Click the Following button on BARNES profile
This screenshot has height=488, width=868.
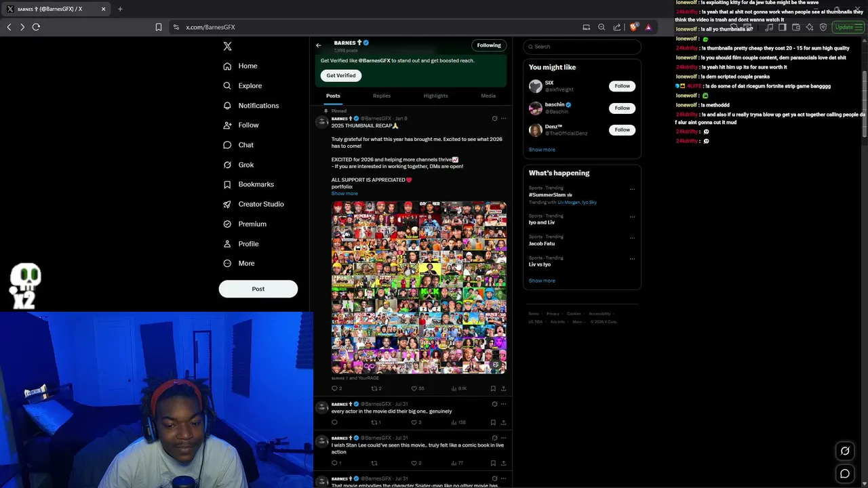pyautogui.click(x=489, y=45)
